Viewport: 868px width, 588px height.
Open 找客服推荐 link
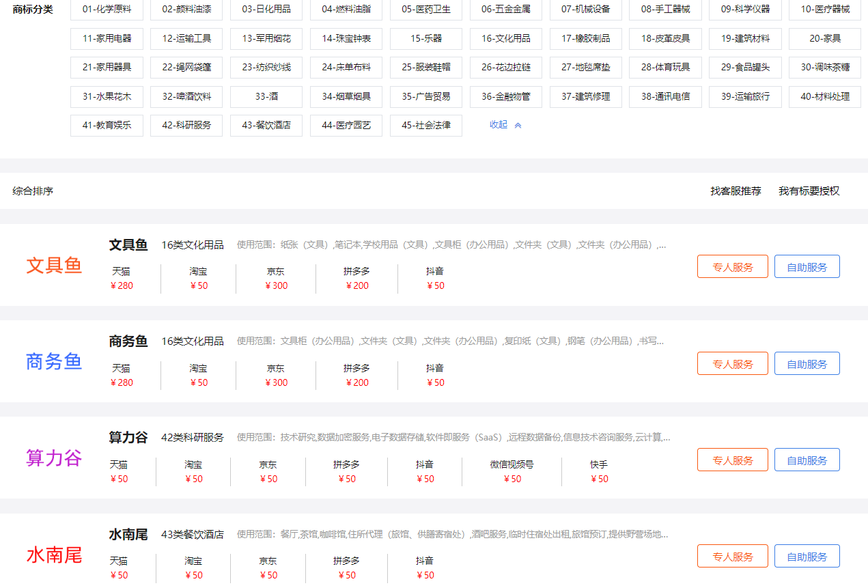[736, 191]
